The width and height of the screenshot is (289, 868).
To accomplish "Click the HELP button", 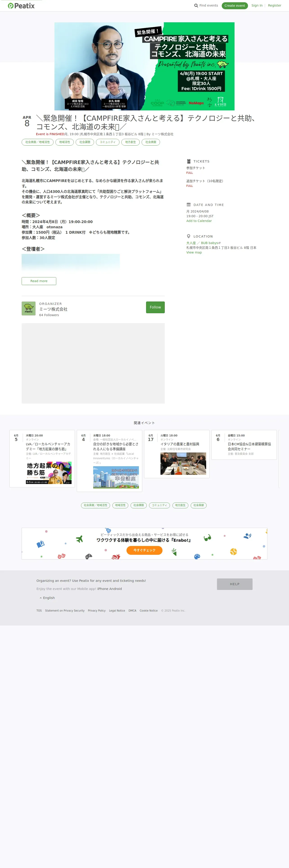I will [x=235, y=584].
